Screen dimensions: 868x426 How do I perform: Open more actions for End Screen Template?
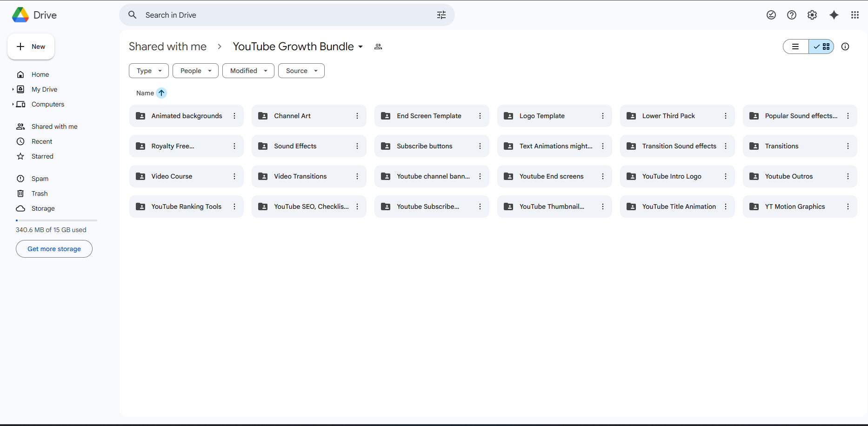point(480,116)
